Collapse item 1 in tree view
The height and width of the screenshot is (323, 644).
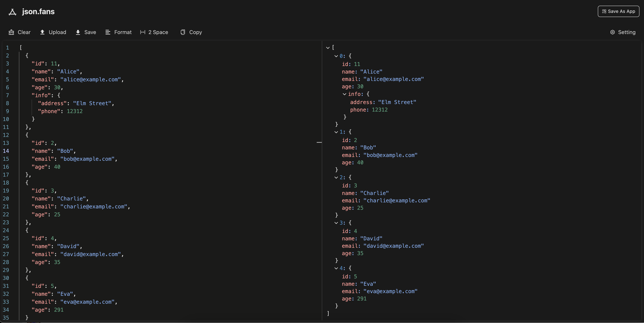(x=336, y=132)
